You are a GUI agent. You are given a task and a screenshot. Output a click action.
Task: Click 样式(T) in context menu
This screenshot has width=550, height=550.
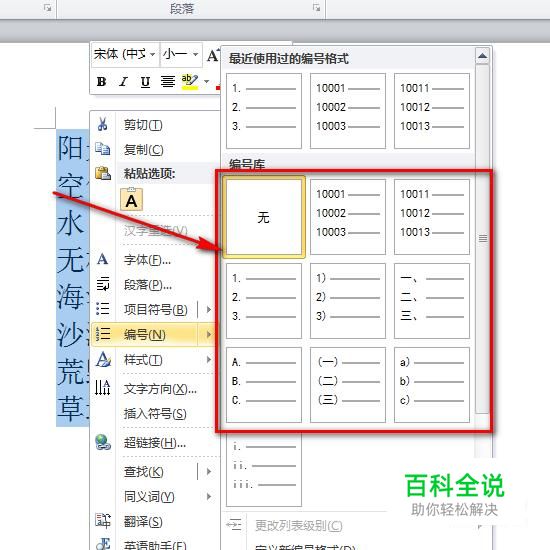pos(143,360)
